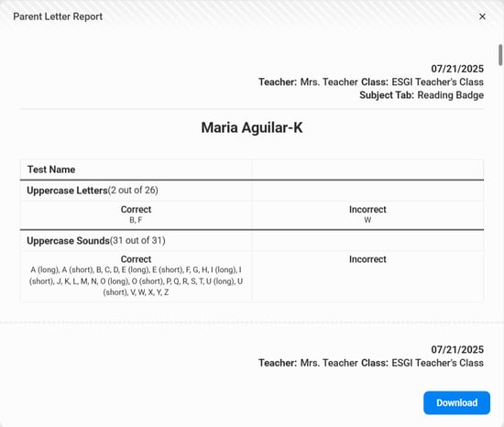Viewport: 504px width, 427px height.
Task: Click the first Teacher: Mrs. Teacher line
Action: [x=371, y=82]
